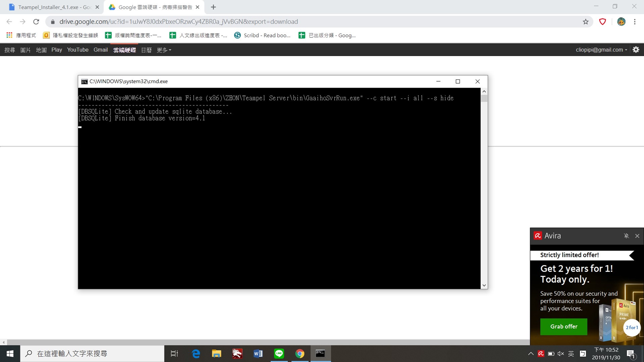Expand the 更多 dropdown menu

[164, 50]
